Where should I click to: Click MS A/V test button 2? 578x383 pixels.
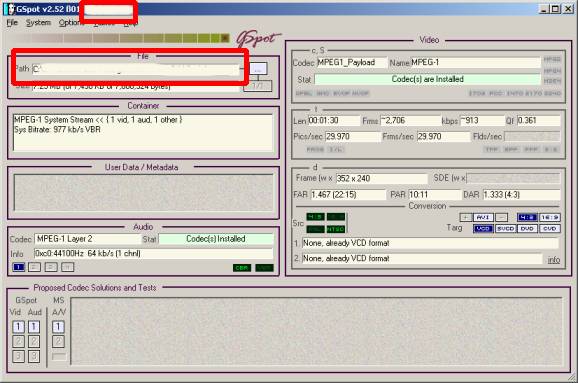tap(58, 342)
